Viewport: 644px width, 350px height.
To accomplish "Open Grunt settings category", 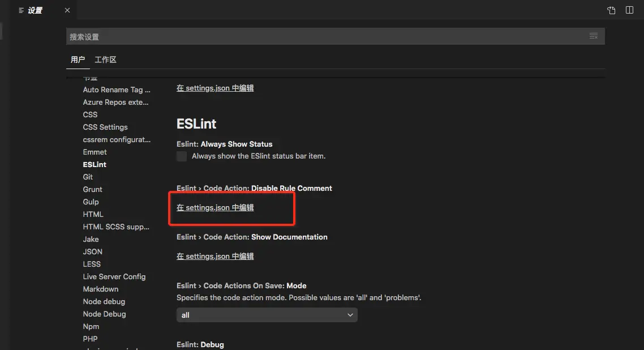I will 92,189.
